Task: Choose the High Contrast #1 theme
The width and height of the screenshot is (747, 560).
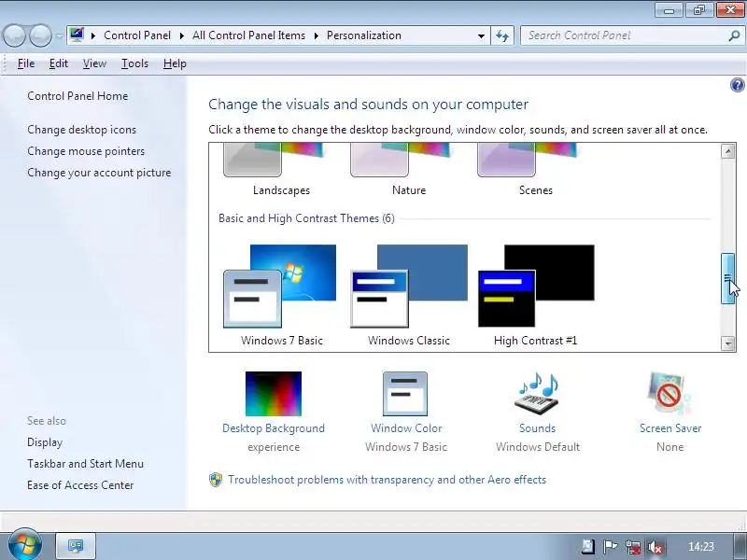Action: tap(536, 287)
